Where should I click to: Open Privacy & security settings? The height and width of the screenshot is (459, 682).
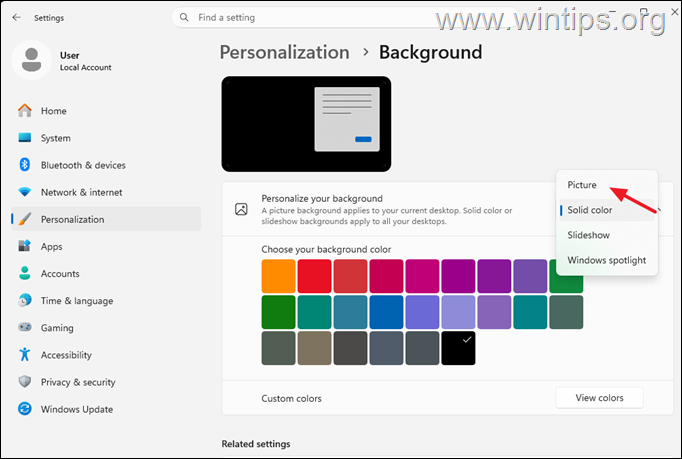106,382
